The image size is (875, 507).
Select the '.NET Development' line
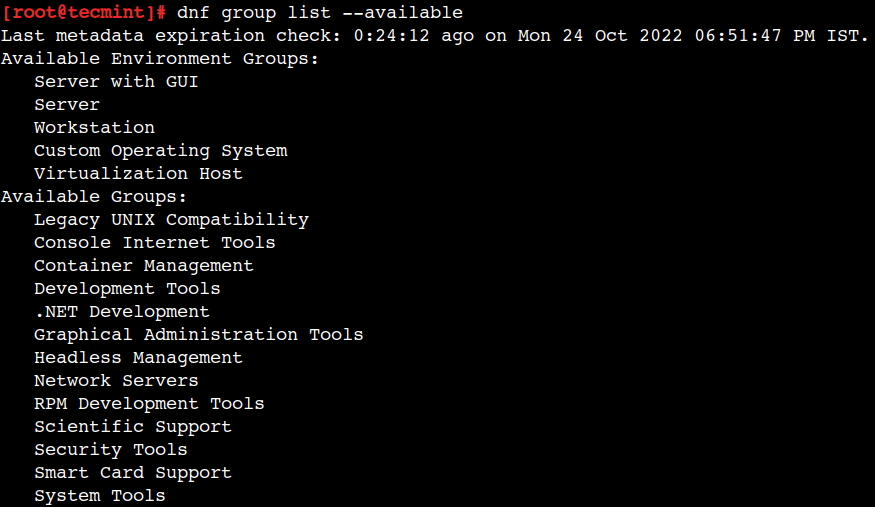[x=122, y=312]
